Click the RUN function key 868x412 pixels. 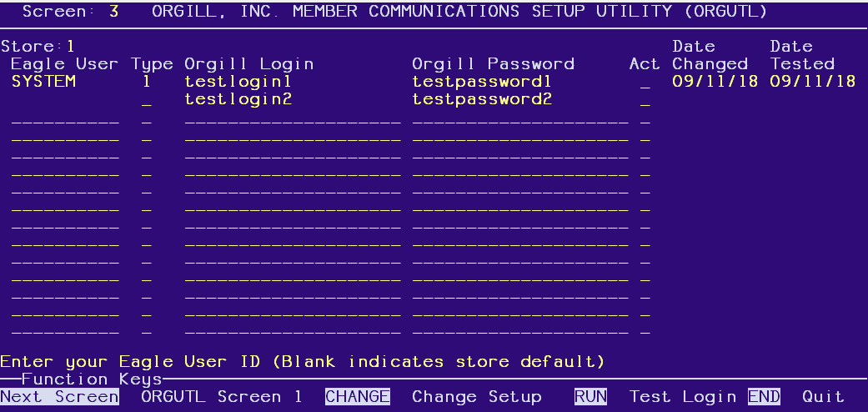590,397
